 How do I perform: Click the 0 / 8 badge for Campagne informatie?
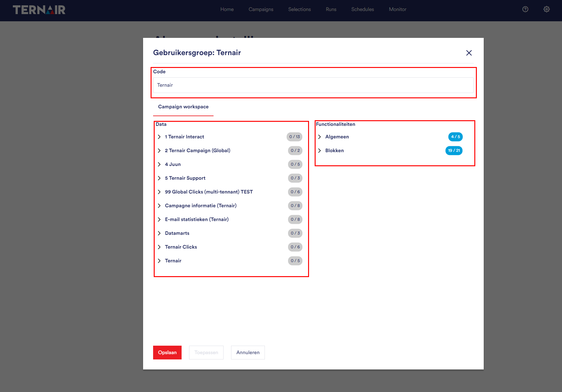click(x=295, y=206)
